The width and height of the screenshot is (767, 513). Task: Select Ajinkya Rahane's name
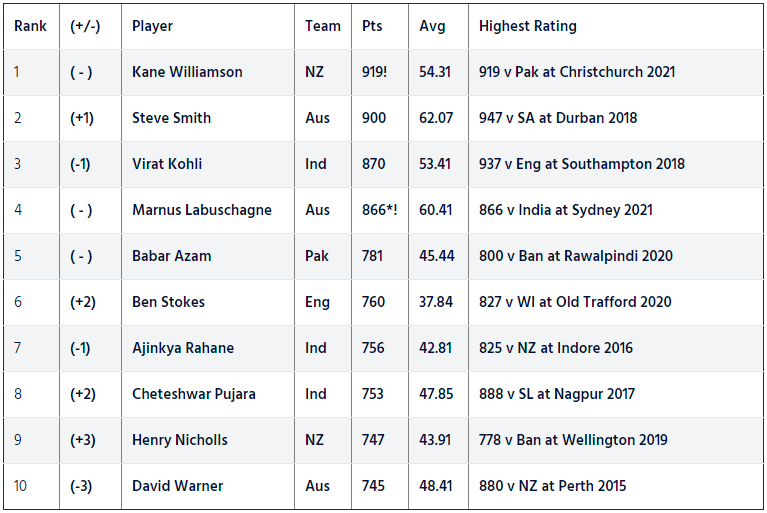pyautogui.click(x=183, y=348)
